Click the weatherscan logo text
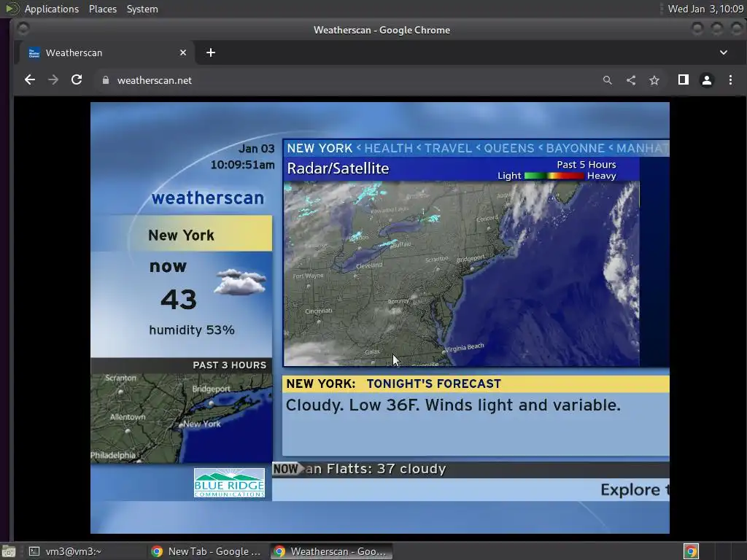The height and width of the screenshot is (560, 747). tap(208, 198)
